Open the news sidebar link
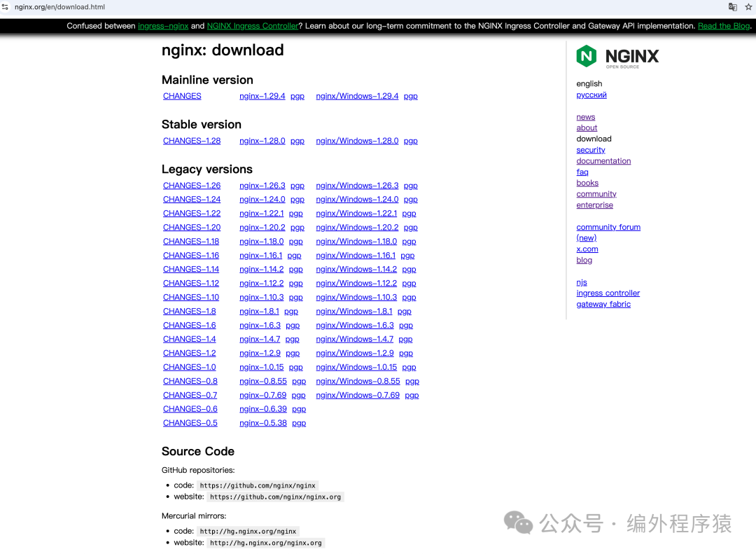Image resolution: width=756 pixels, height=554 pixels. [586, 118]
